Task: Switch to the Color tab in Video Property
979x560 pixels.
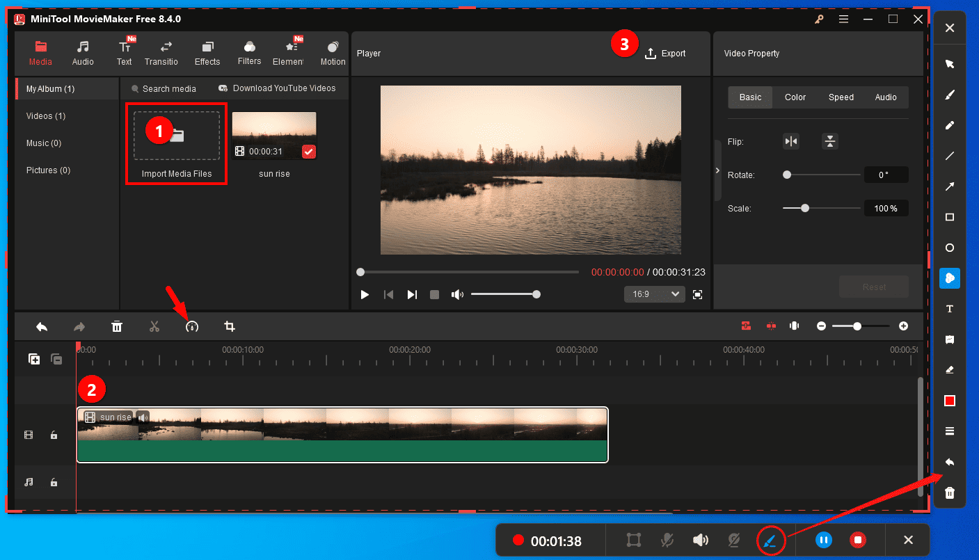Action: tap(795, 97)
